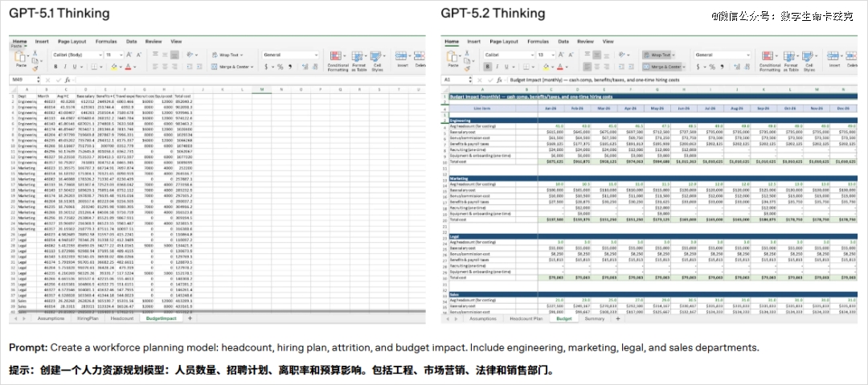Image resolution: width=868 pixels, height=385 pixels.
Task: Open the Formulas ribbon tab in the left spreadsheet
Action: [106, 40]
